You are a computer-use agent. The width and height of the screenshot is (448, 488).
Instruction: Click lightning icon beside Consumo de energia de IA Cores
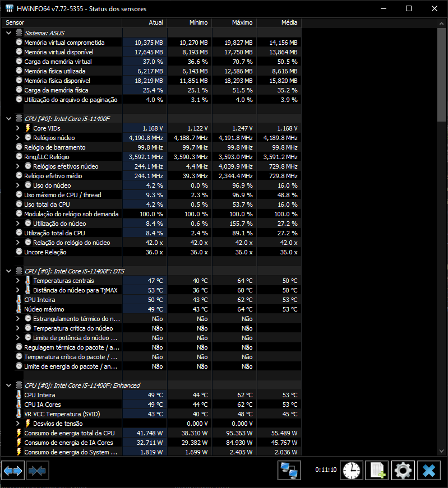(x=19, y=443)
